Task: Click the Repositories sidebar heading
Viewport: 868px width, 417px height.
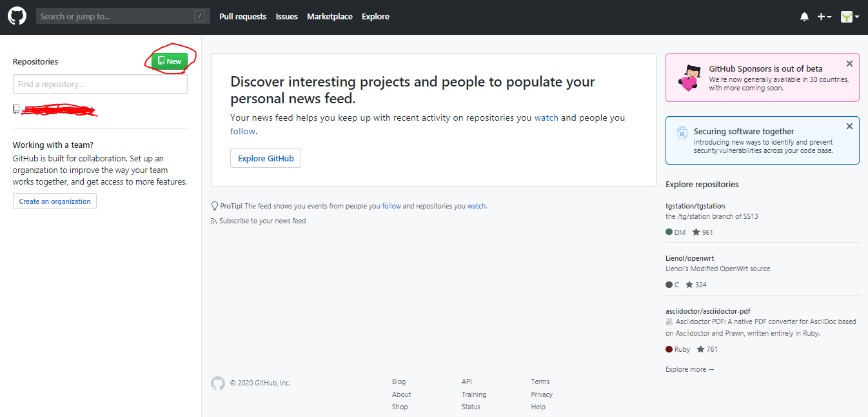Action: 35,62
